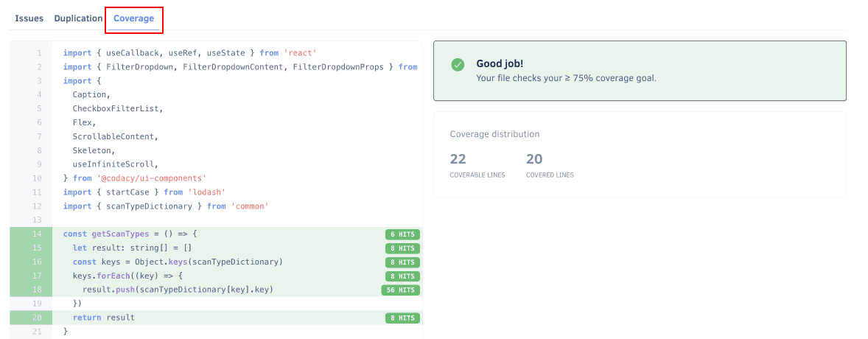The height and width of the screenshot is (339, 868).
Task: Click the 8 HITS badge on line 15
Action: pos(402,248)
